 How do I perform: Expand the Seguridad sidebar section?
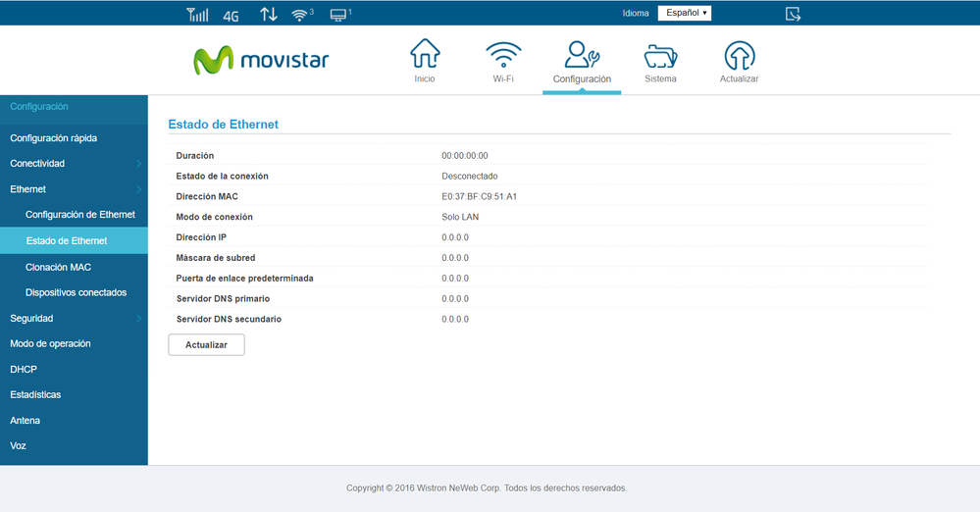(x=74, y=319)
